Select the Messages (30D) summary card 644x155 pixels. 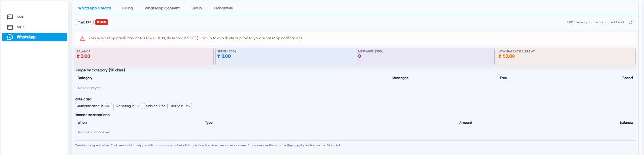click(x=425, y=56)
